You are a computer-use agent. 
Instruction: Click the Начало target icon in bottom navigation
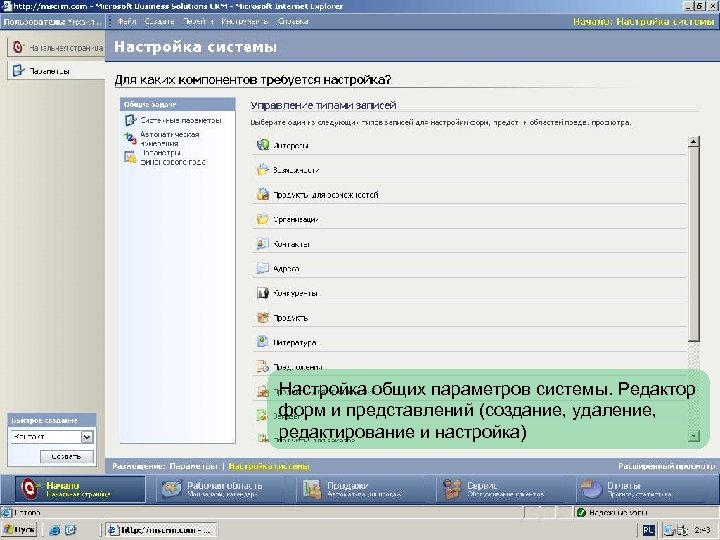(x=29, y=489)
